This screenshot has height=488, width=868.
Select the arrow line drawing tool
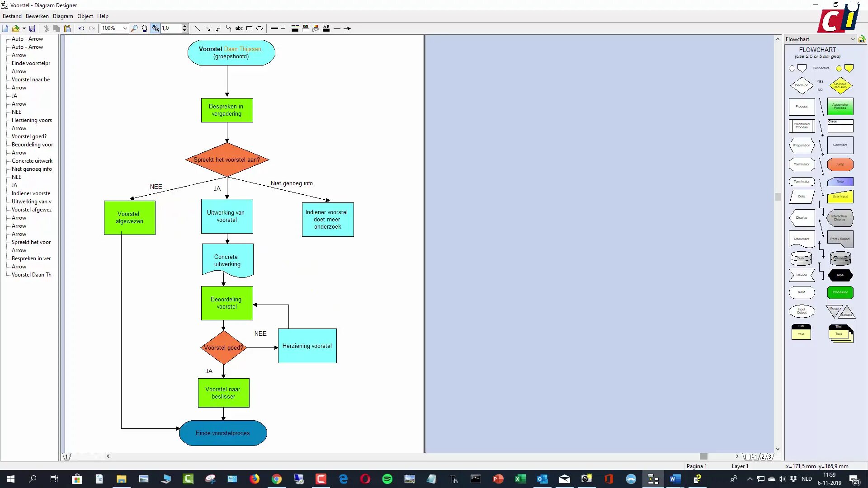click(x=208, y=28)
